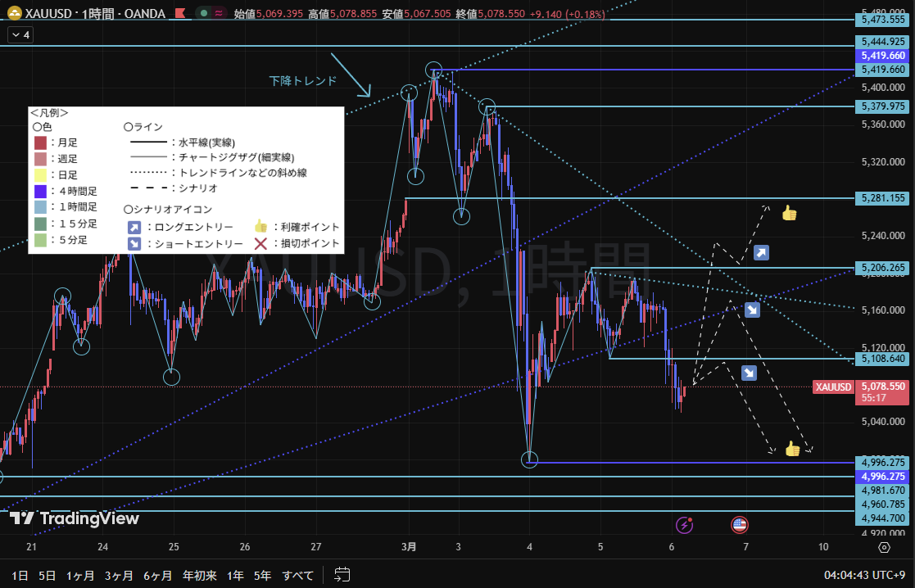Click the gold XAUUSD symbol logo icon

coord(14,14)
